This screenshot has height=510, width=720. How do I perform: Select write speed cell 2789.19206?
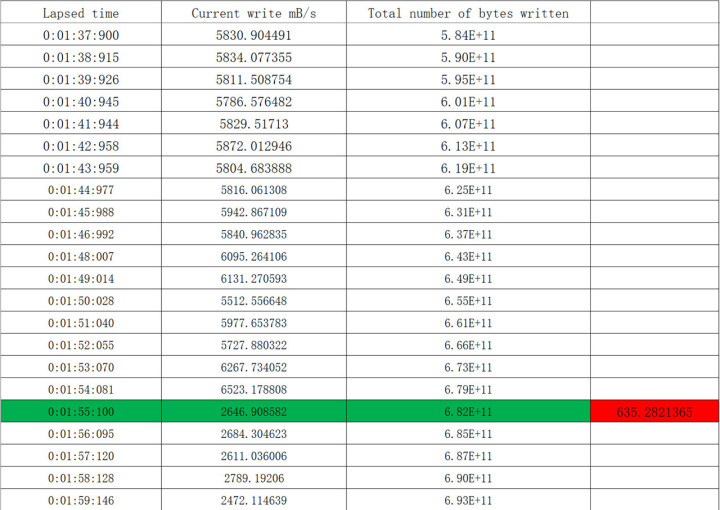254,478
